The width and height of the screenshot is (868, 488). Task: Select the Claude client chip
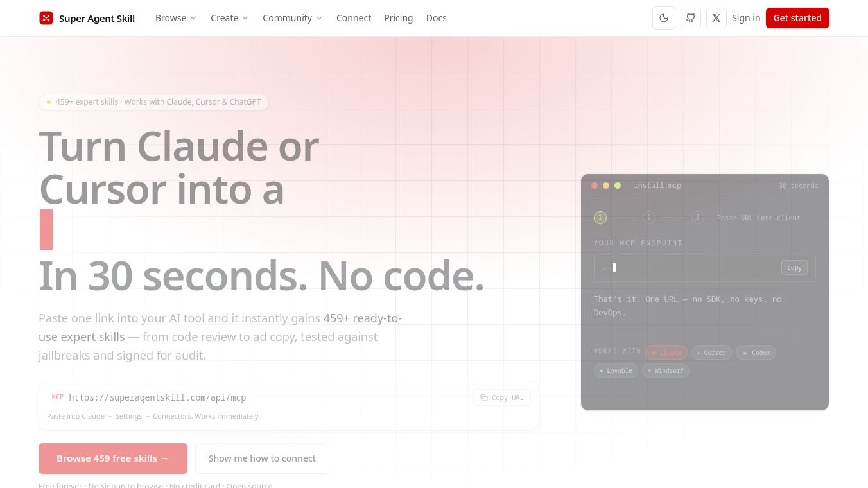pos(666,353)
